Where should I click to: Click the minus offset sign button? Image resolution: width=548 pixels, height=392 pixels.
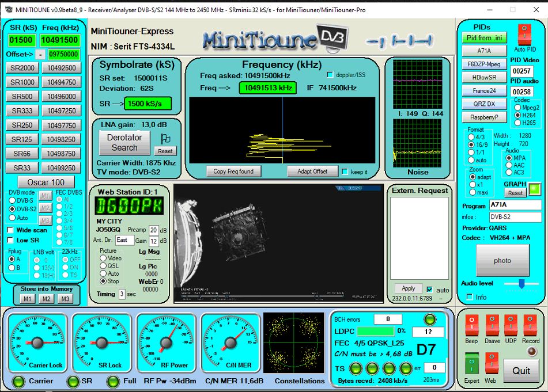coord(40,55)
